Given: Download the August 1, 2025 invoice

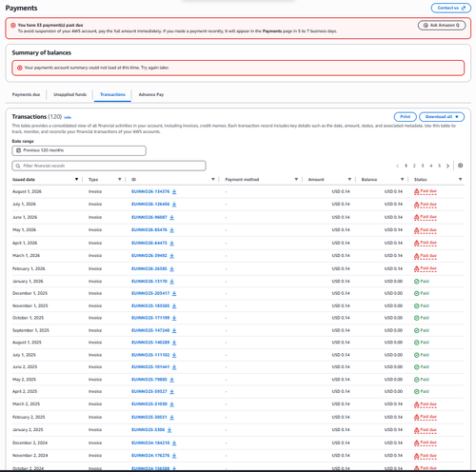Looking at the screenshot, I should (174, 343).
